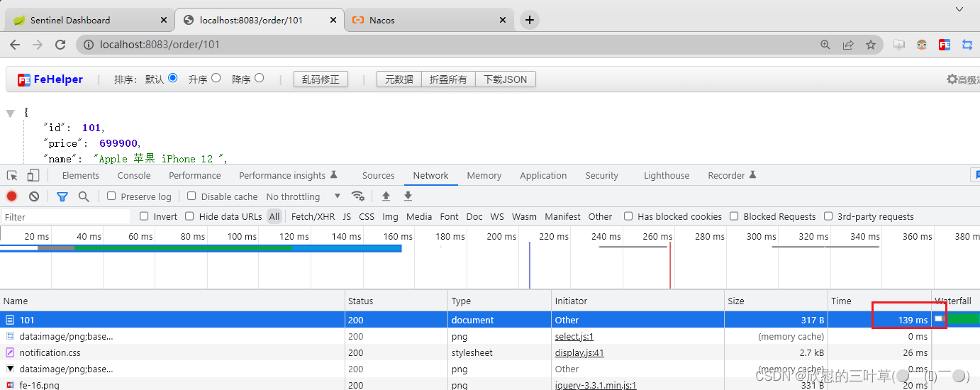
Task: Click the share page icon in address bar
Action: coord(848,45)
